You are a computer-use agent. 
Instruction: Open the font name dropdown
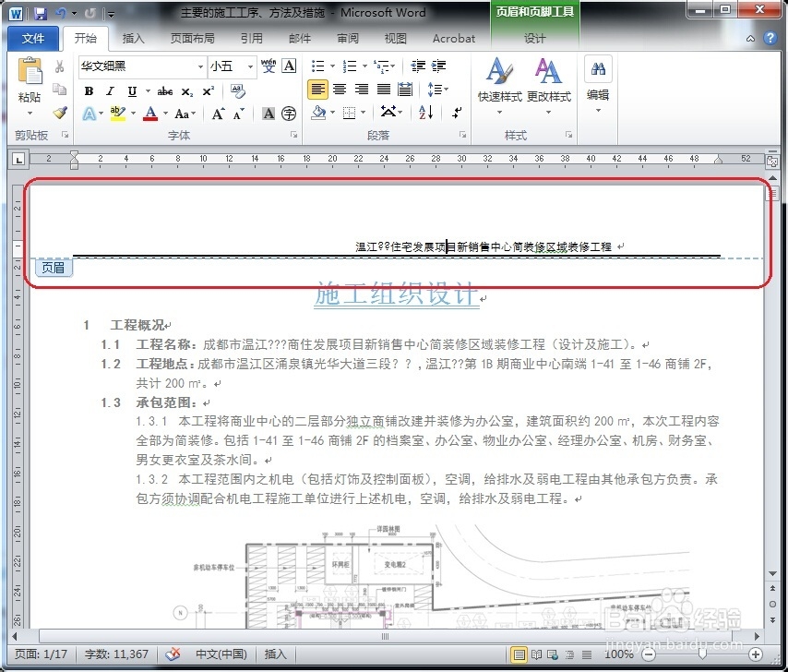pos(201,66)
